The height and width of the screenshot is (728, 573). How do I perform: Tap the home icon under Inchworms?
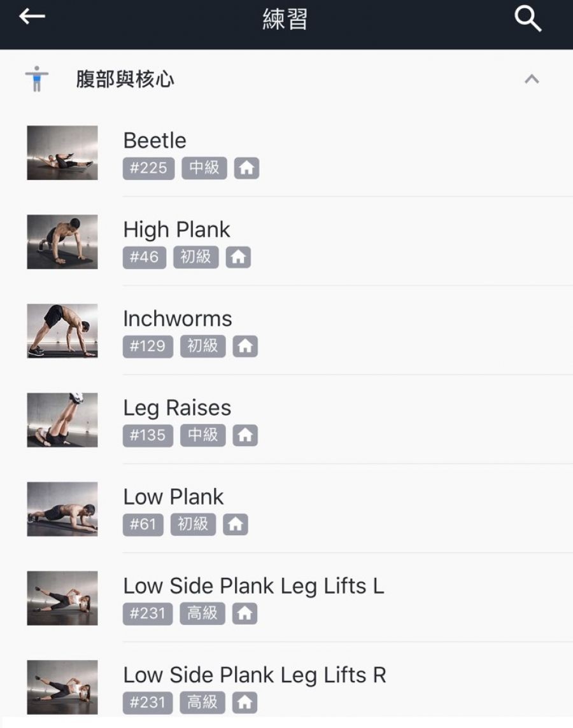pos(245,346)
